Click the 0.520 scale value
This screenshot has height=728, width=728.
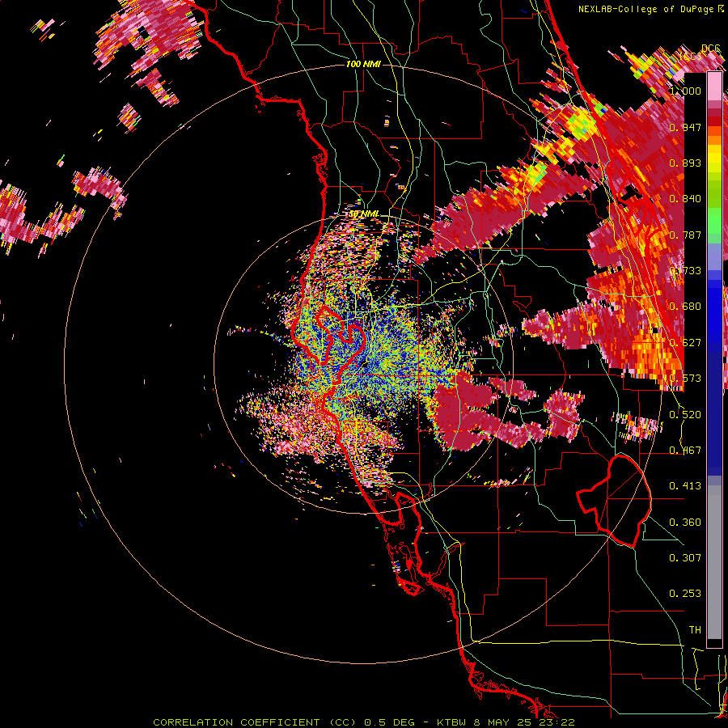(x=685, y=415)
